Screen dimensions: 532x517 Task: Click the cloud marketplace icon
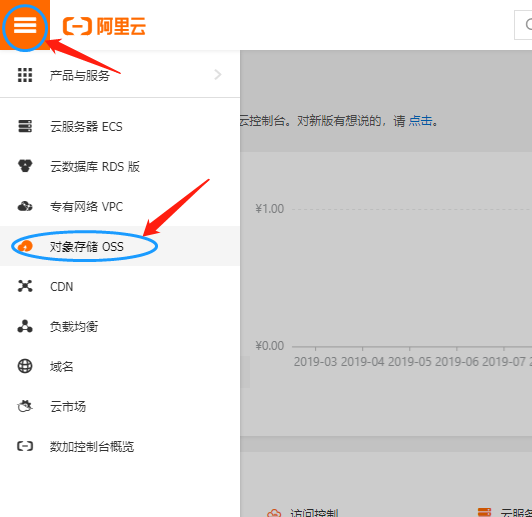point(25,406)
